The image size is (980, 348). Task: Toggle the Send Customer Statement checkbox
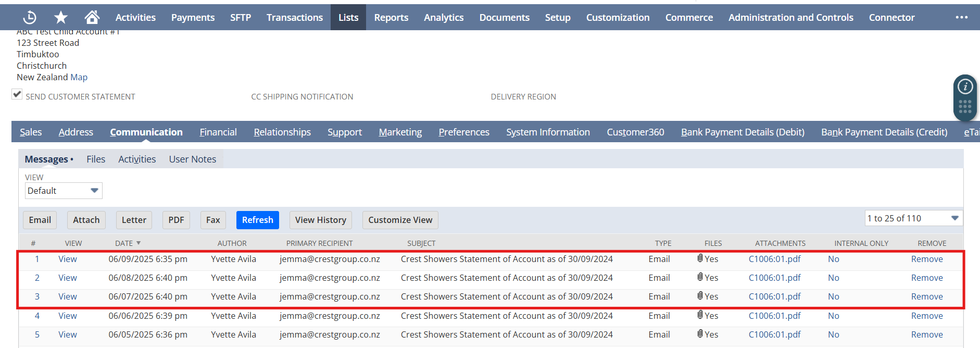click(x=17, y=94)
